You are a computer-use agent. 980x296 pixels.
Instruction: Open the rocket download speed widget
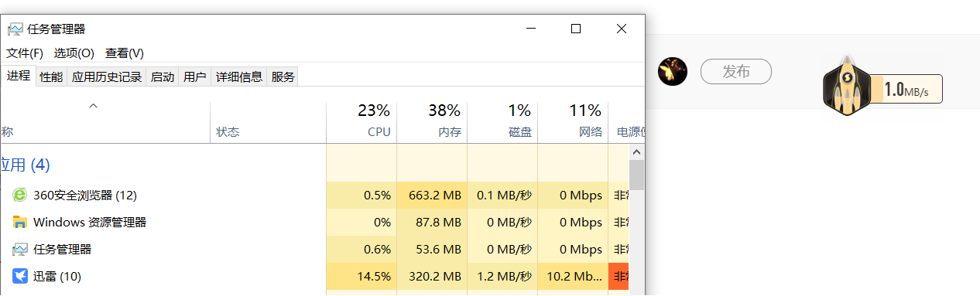(x=882, y=87)
